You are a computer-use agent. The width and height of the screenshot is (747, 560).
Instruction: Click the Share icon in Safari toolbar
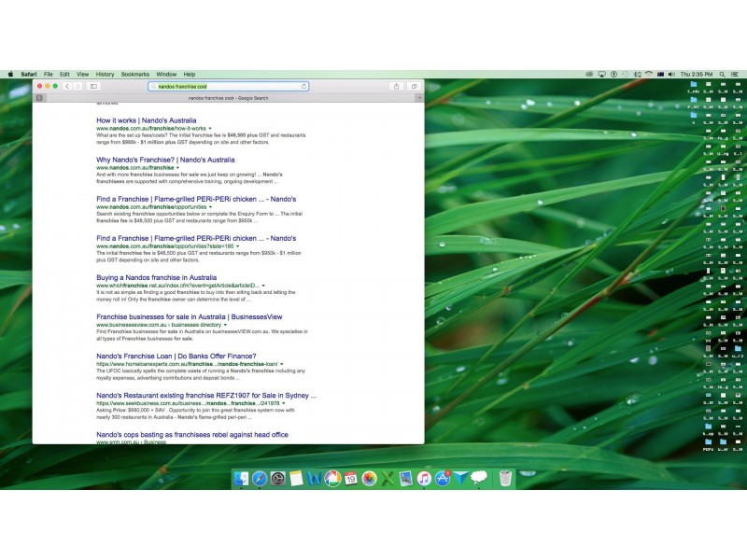(x=396, y=86)
